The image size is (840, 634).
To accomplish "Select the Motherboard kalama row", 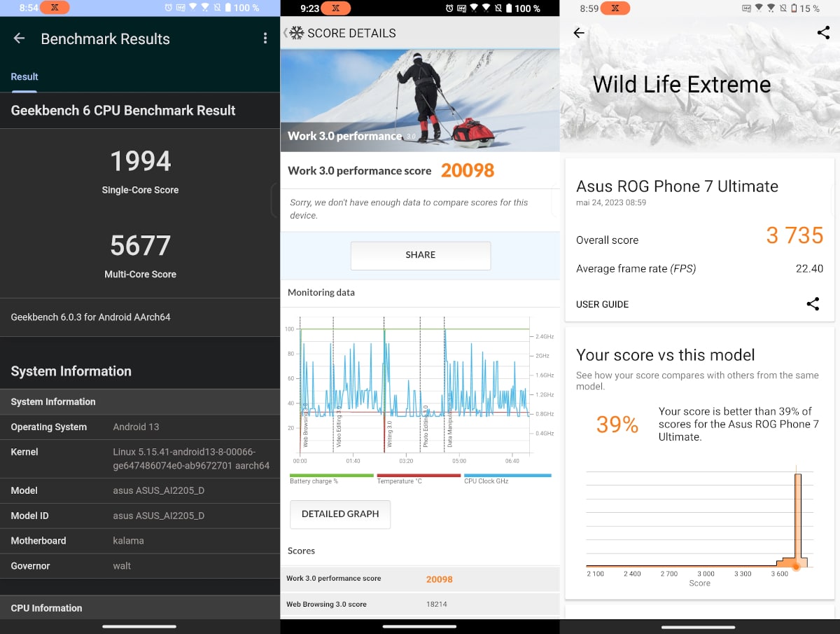I will [x=140, y=541].
